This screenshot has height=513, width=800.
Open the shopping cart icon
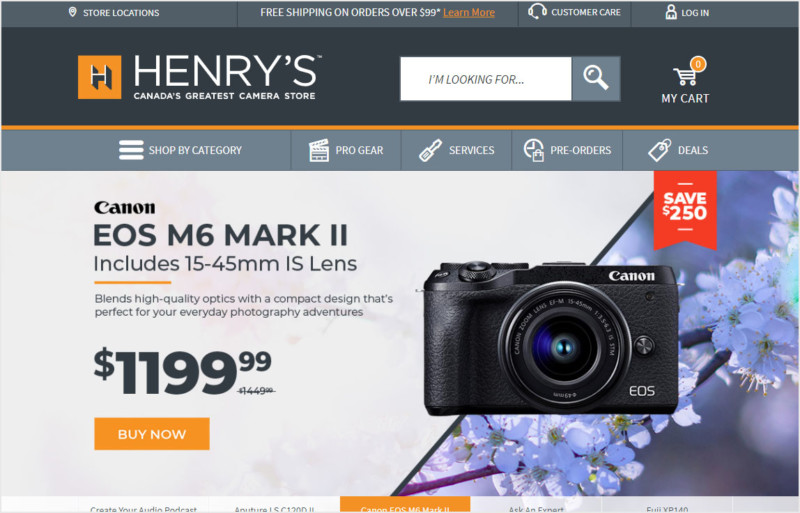[x=685, y=76]
